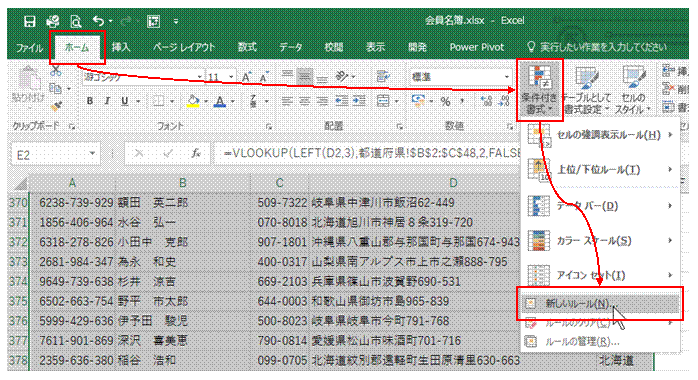Viewport: 698px width, 380px height.
Task: Click the Increase Indent icon
Action: [x=359, y=102]
